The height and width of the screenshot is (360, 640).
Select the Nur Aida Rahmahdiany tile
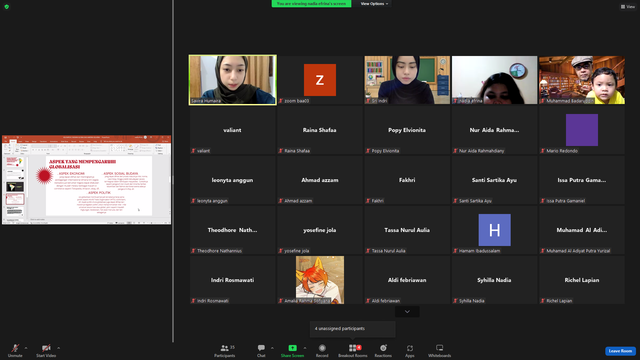point(494,130)
